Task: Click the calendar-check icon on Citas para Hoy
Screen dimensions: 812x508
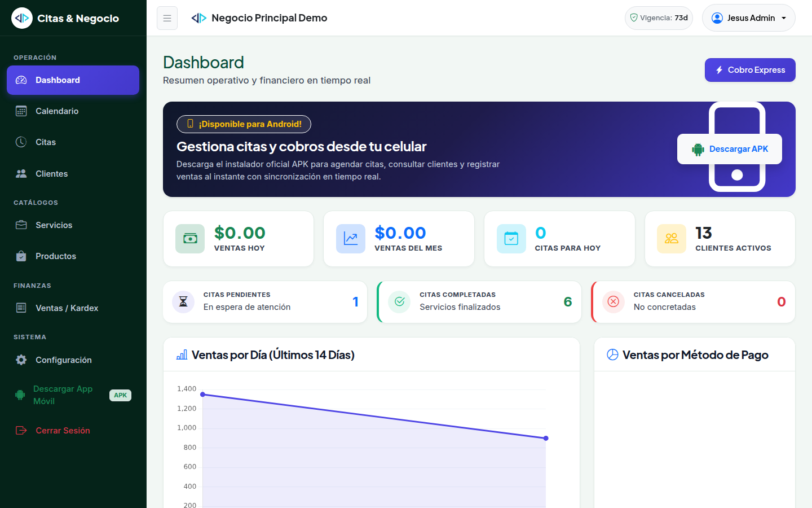Action: [x=511, y=239]
